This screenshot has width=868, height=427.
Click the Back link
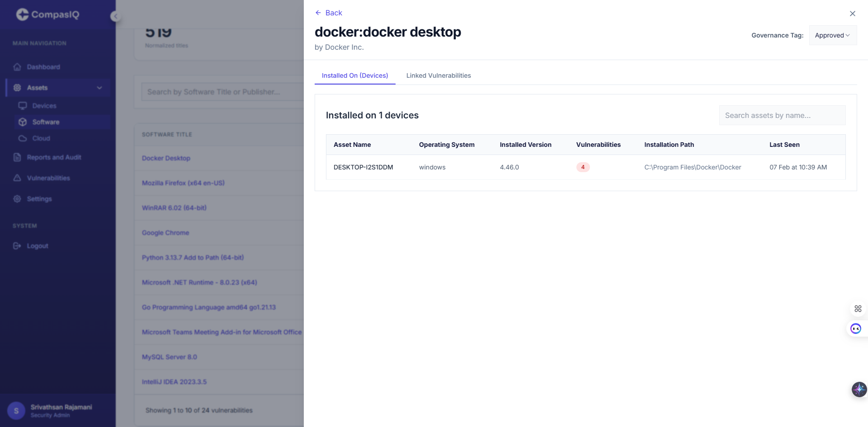click(x=329, y=13)
